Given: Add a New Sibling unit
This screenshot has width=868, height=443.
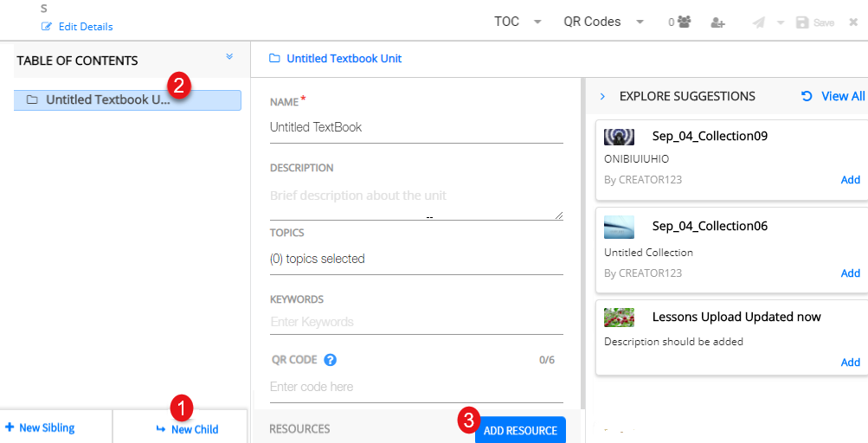Looking at the screenshot, I should click(x=40, y=427).
